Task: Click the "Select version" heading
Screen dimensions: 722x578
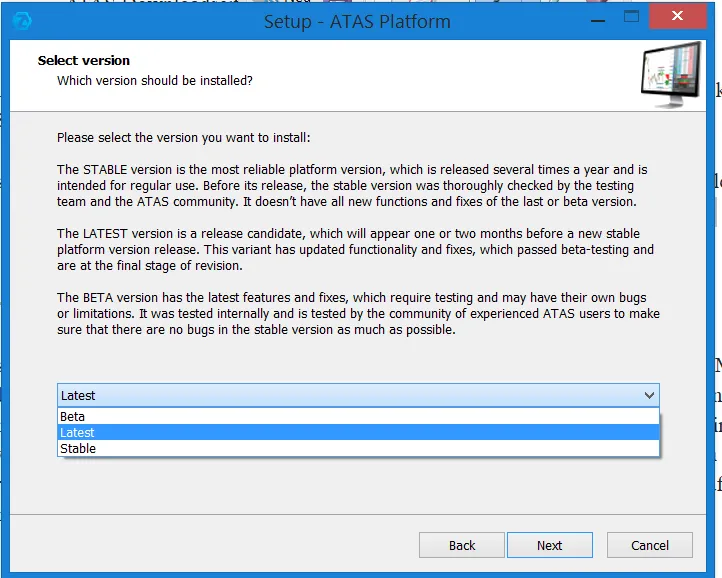Action: 84,61
